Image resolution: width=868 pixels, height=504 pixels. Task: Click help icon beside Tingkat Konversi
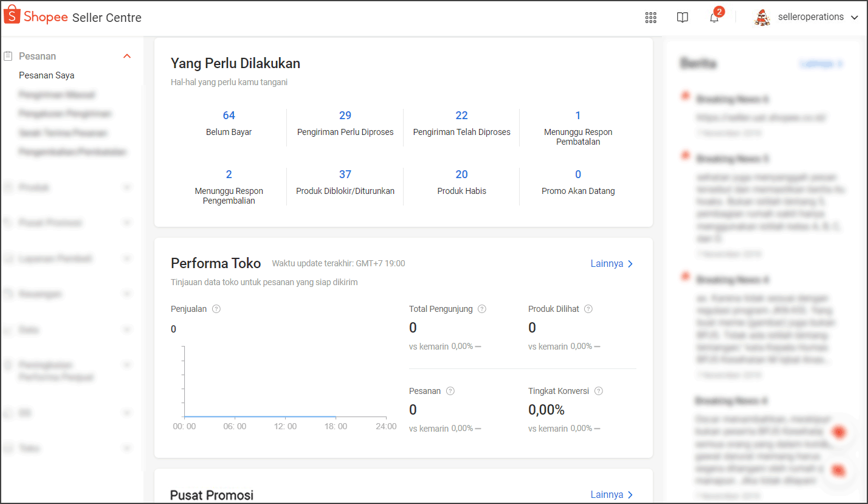[599, 391]
